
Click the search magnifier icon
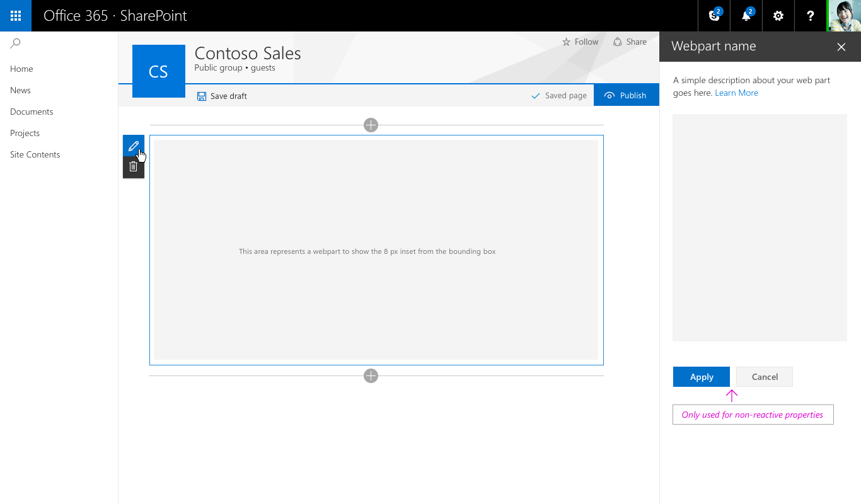[16, 43]
